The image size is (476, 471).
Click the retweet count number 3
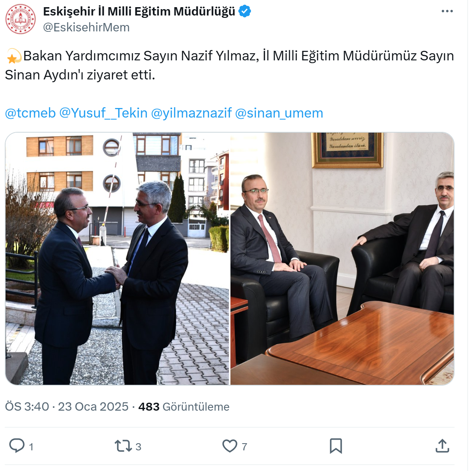pyautogui.click(x=138, y=447)
